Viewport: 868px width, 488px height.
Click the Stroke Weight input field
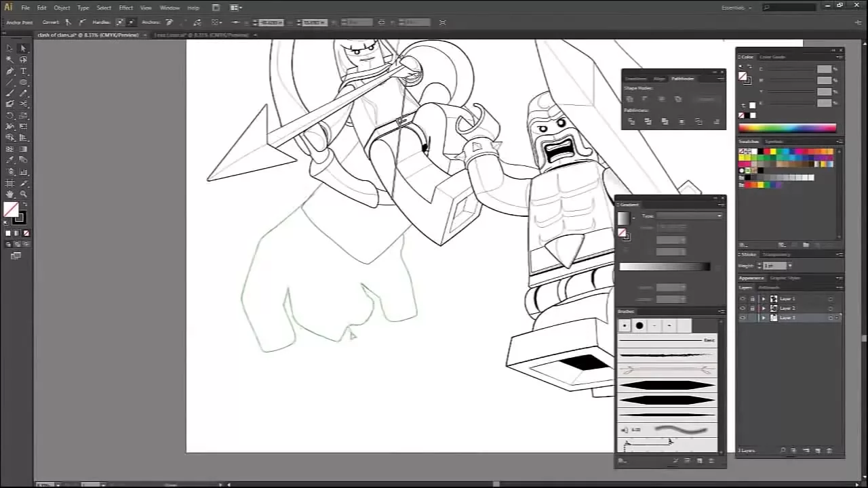pyautogui.click(x=774, y=266)
